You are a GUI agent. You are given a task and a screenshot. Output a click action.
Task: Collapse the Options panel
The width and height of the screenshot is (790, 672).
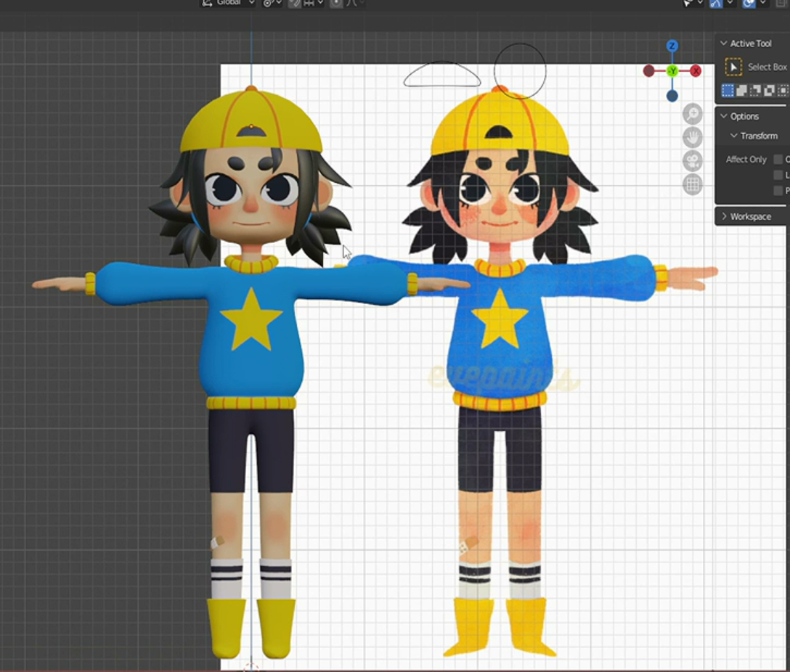point(723,116)
